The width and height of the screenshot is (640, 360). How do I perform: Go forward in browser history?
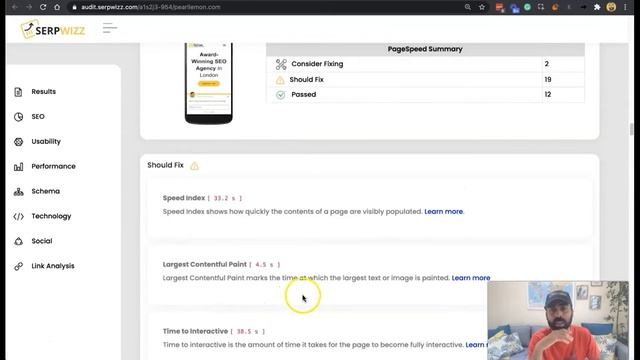click(29, 7)
